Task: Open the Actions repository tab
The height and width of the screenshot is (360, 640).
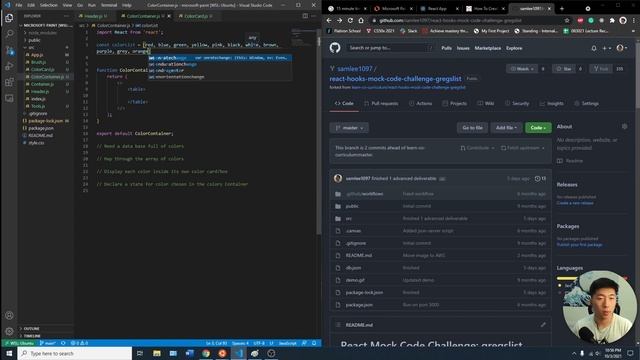Action: coord(420,104)
